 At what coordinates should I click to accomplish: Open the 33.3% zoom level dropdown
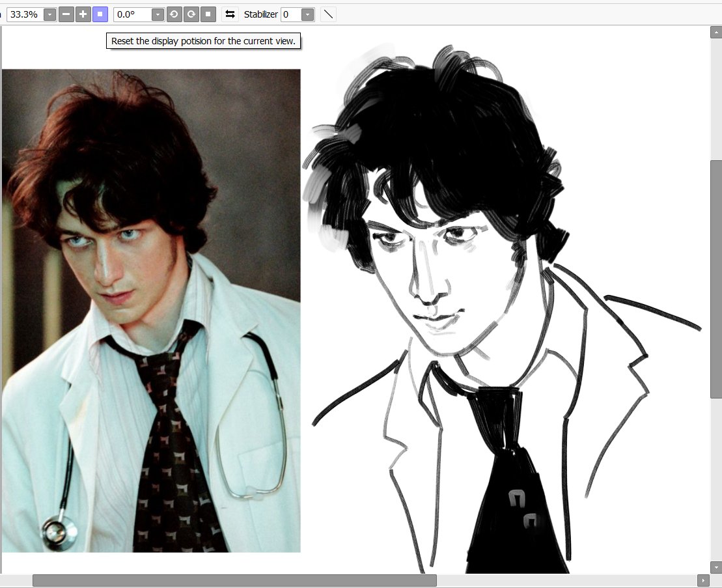click(x=49, y=15)
